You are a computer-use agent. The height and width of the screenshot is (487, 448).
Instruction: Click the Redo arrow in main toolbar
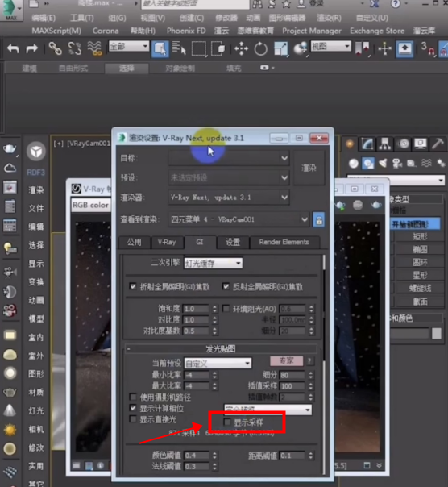click(x=31, y=48)
